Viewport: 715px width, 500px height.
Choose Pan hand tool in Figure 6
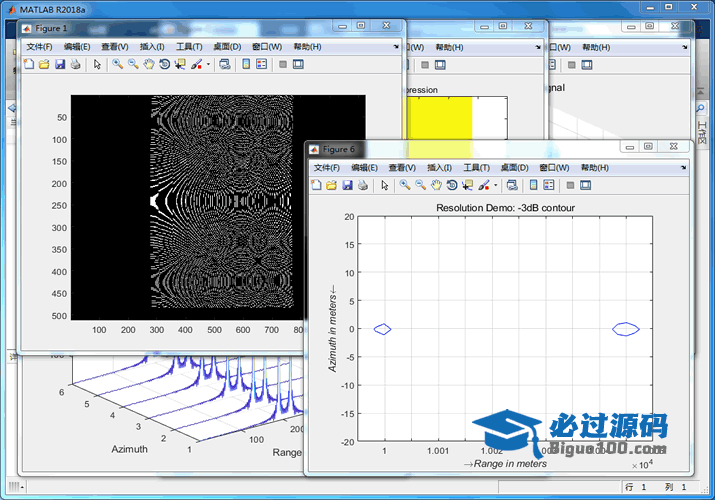(436, 185)
